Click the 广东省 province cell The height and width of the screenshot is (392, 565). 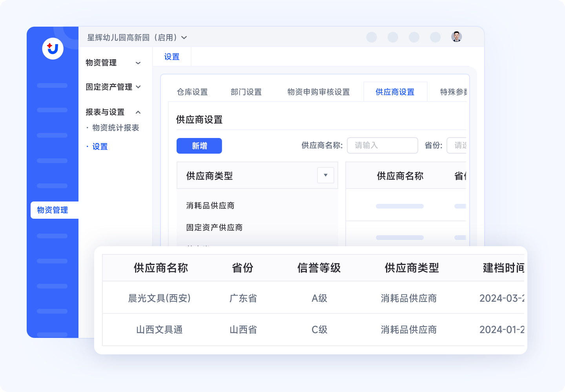click(243, 298)
